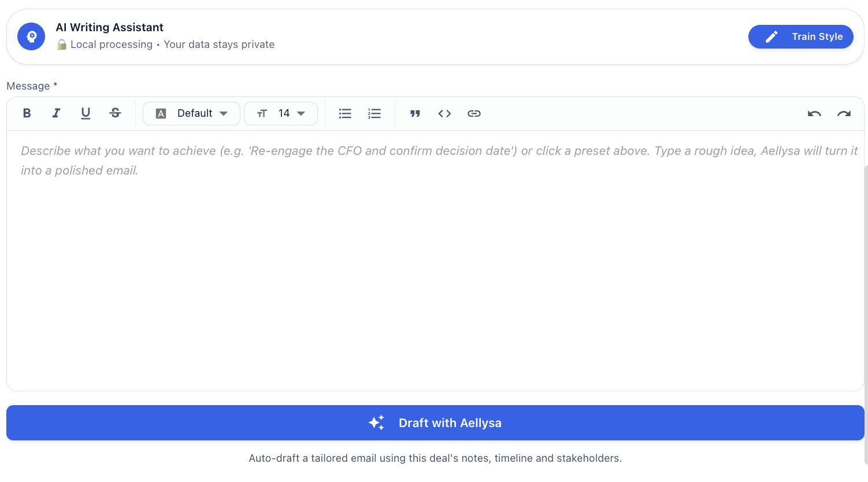Toggle bold formatting
Viewport: 868px width, 482px height.
coord(27,113)
